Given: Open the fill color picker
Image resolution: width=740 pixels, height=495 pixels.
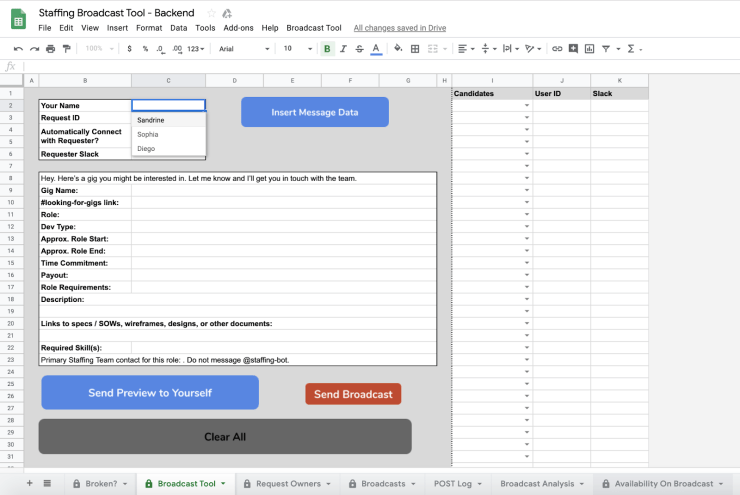Looking at the screenshot, I should click(x=397, y=48).
